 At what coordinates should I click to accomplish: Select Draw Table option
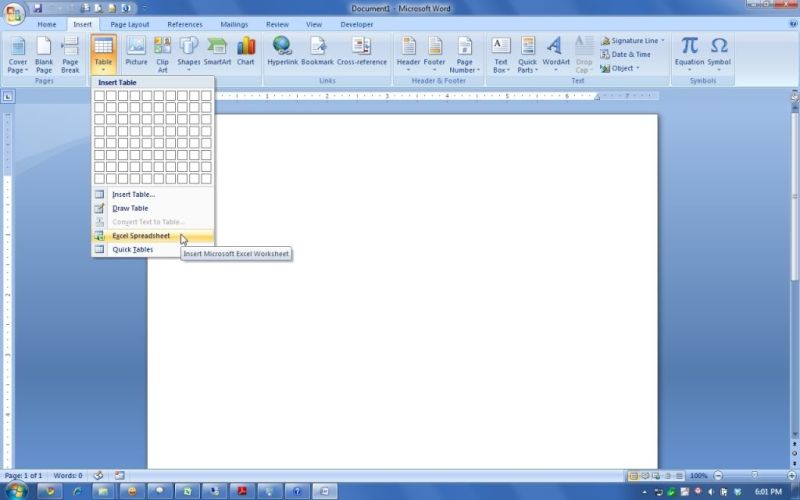(153, 208)
